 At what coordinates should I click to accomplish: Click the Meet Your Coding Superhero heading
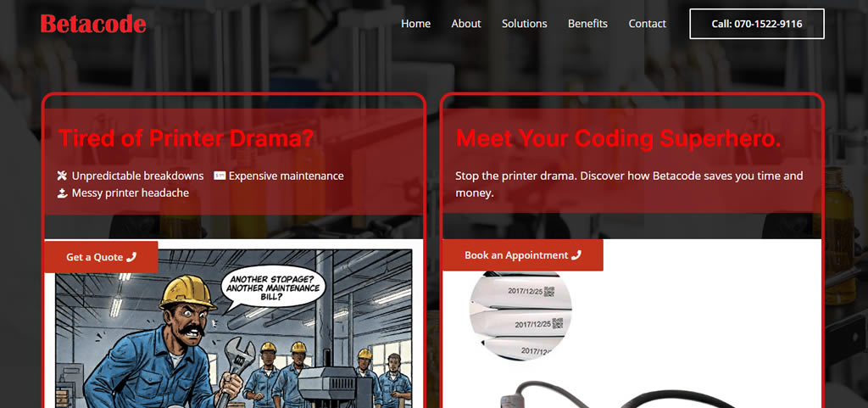618,138
